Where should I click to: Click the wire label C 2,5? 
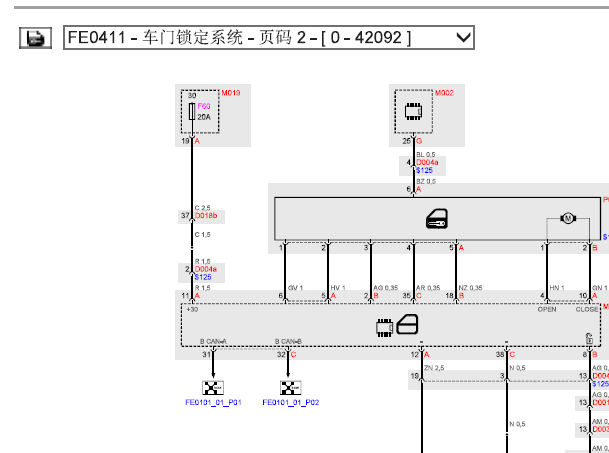tap(202, 208)
